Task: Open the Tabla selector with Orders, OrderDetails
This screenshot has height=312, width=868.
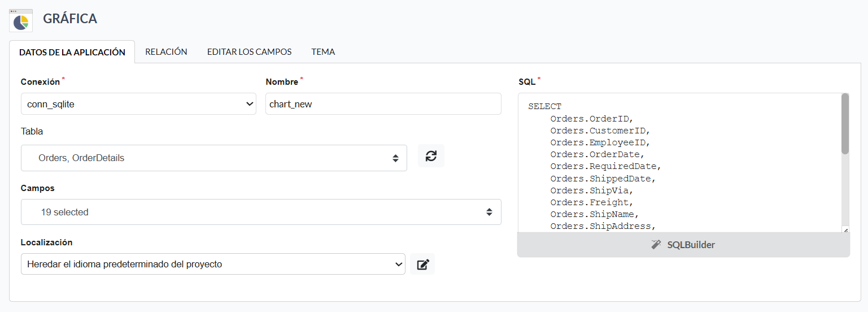Action: (x=213, y=158)
